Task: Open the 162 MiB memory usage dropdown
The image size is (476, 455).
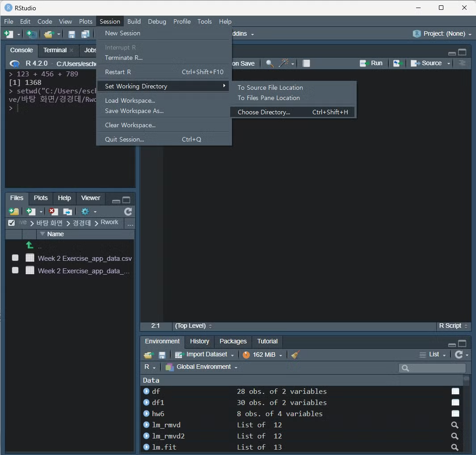Action: point(263,355)
